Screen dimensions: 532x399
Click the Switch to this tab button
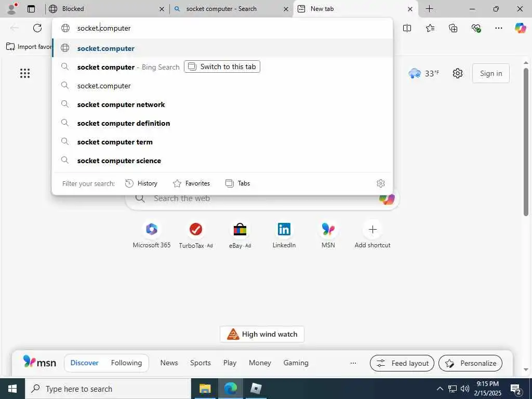point(222,66)
